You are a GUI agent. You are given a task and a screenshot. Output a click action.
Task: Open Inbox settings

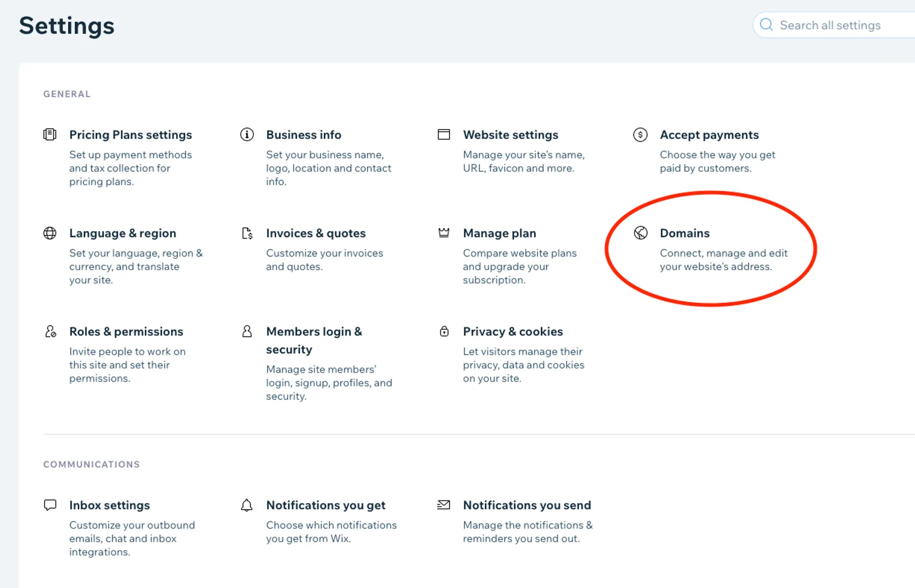pyautogui.click(x=109, y=505)
